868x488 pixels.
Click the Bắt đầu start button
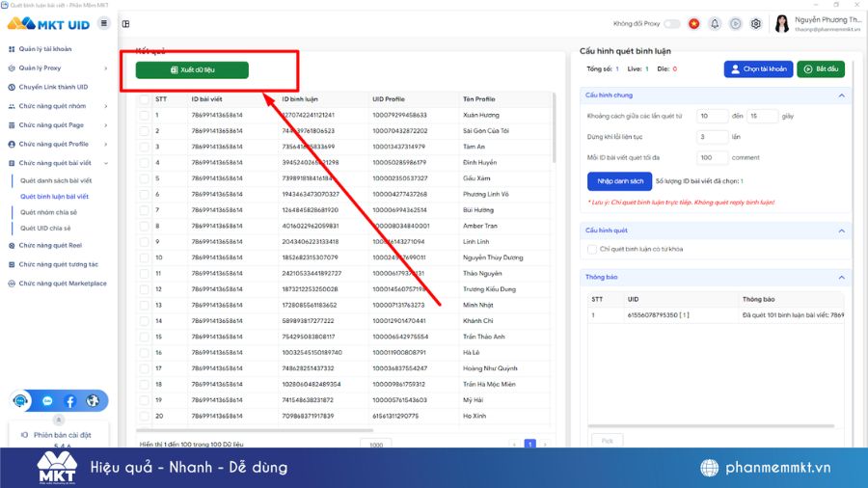[821, 69]
